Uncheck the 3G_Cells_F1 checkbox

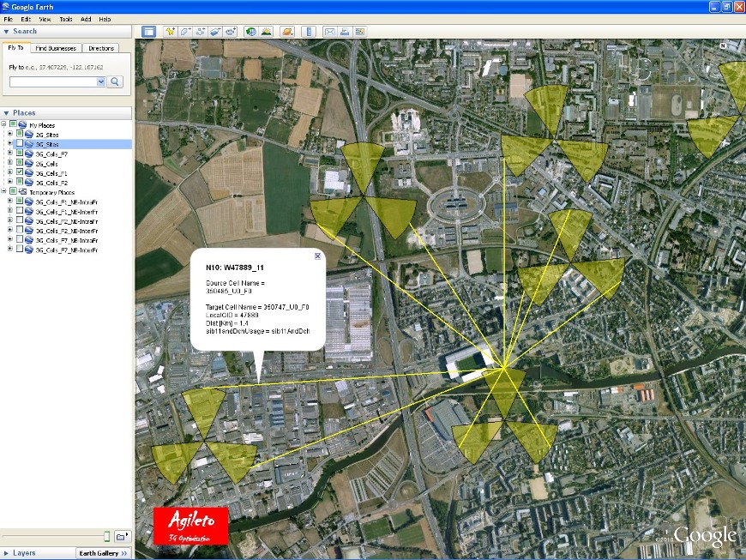pos(21,172)
